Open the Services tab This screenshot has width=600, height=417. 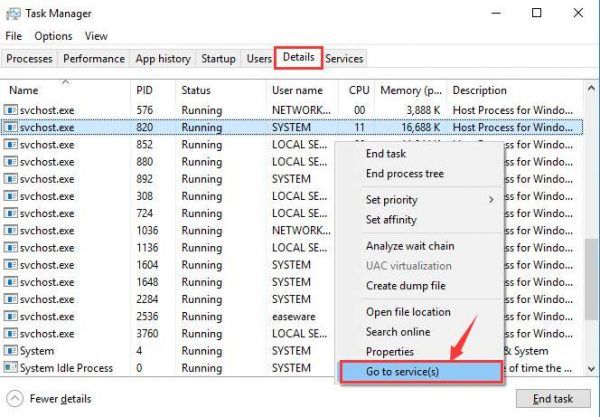(x=344, y=59)
